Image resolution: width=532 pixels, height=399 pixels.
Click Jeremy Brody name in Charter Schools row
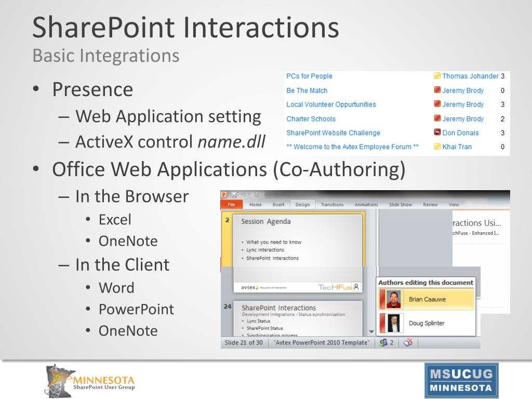(463, 119)
